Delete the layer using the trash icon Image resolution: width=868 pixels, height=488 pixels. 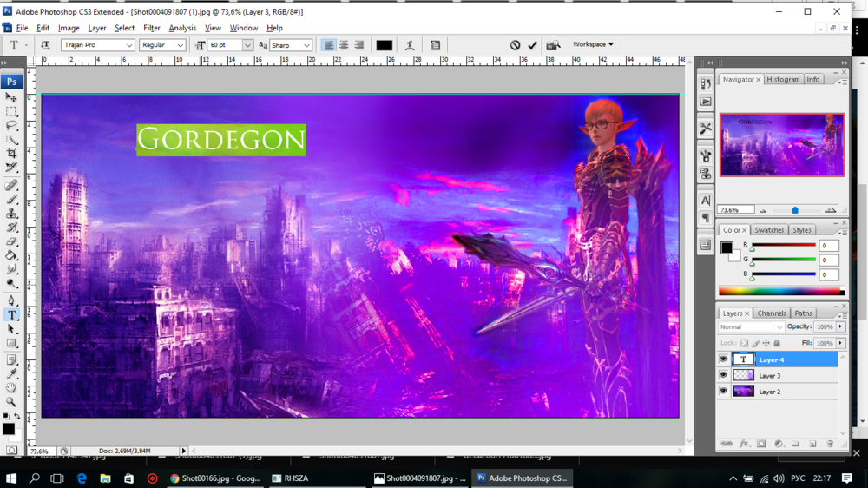pyautogui.click(x=830, y=444)
